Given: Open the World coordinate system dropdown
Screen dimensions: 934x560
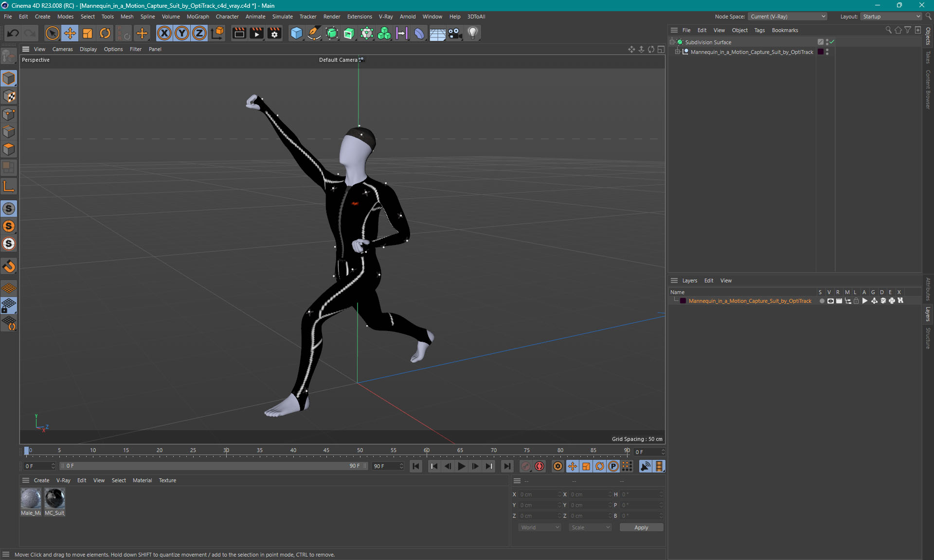Looking at the screenshot, I should click(539, 527).
